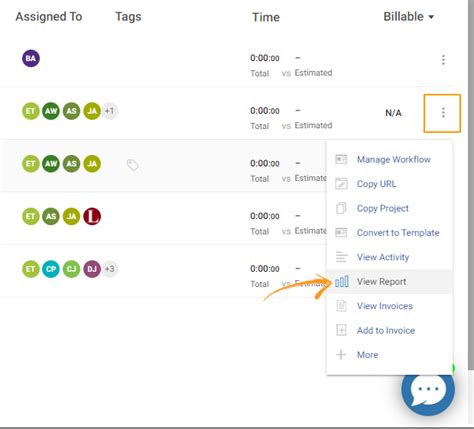Click the teal CP avatar
Viewport: 474px width, 429px height.
(x=51, y=269)
